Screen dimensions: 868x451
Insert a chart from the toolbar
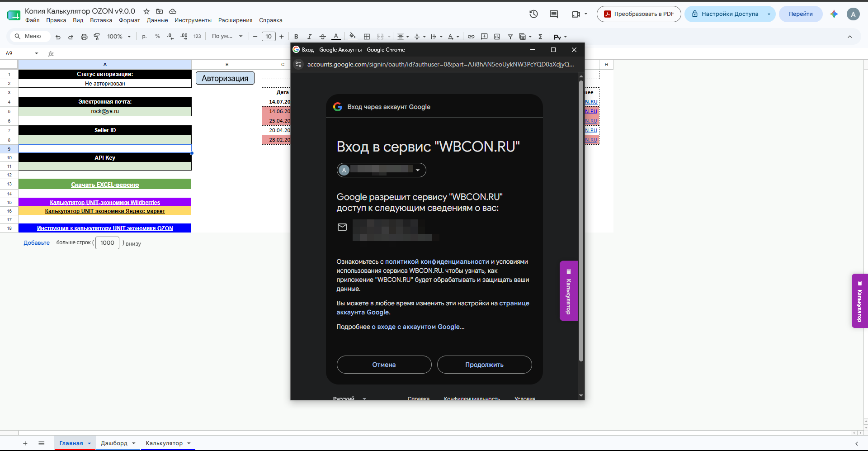497,37
